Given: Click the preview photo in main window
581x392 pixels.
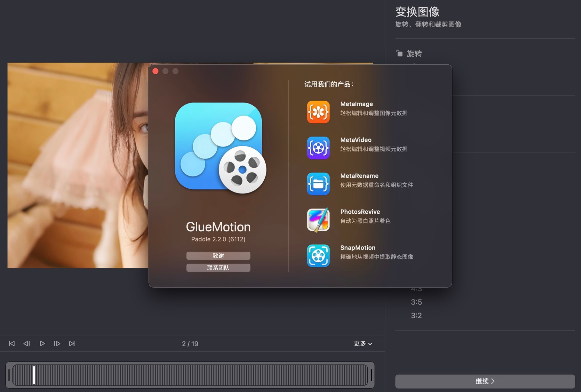Looking at the screenshot, I should coord(78,165).
